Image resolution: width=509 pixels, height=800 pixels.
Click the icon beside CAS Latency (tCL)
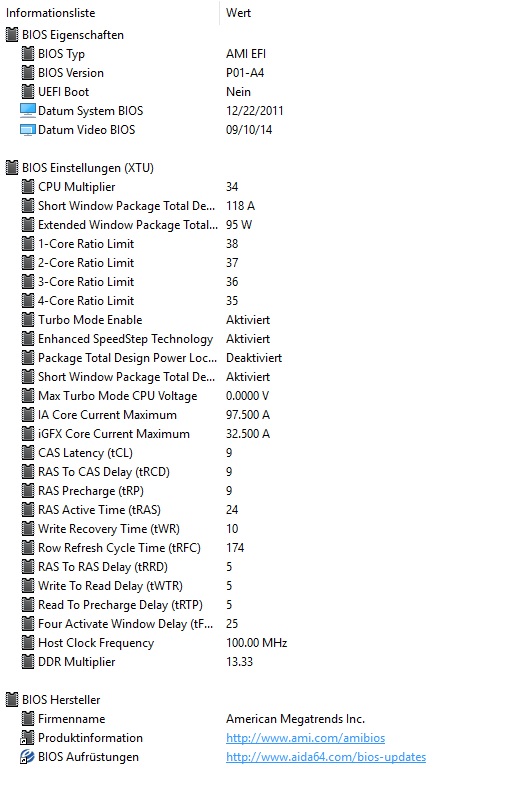coord(28,452)
